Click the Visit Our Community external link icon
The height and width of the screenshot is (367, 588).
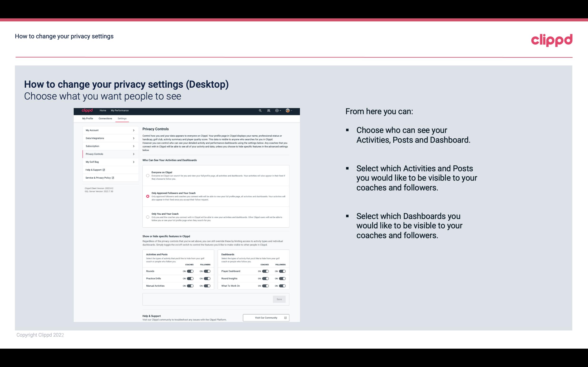285,318
